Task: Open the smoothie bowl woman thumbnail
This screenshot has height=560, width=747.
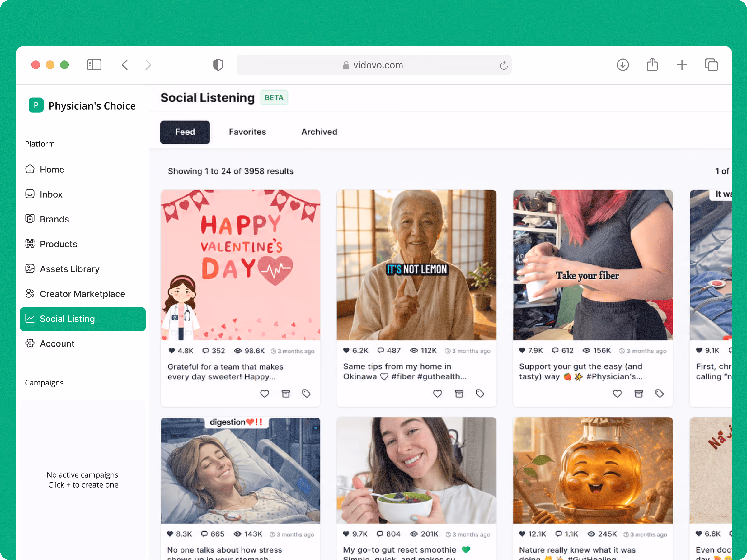Action: click(416, 470)
